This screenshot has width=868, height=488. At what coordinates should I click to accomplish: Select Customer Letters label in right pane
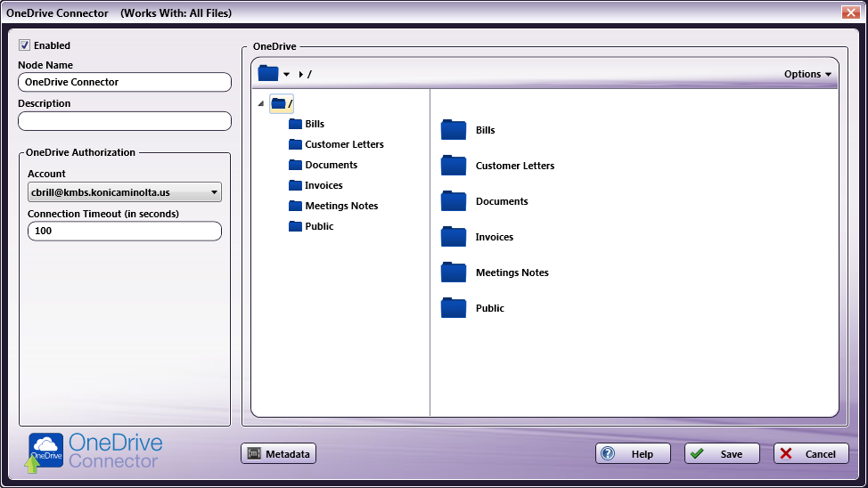515,166
